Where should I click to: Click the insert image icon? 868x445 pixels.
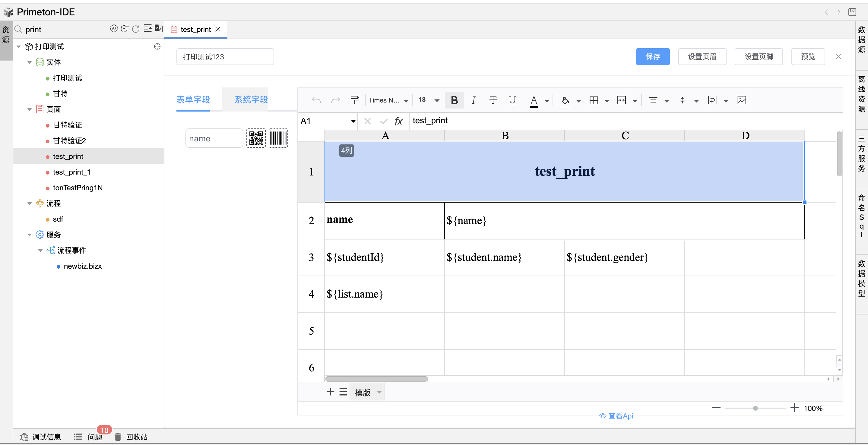point(742,100)
